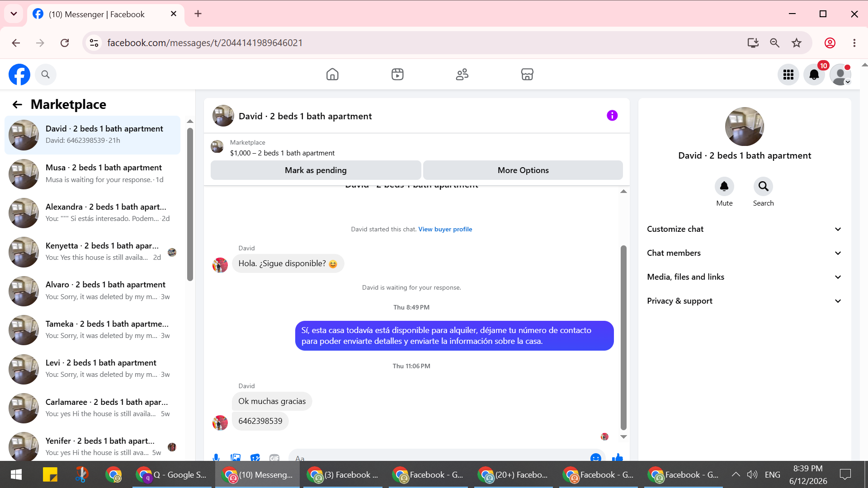Switch to the Q - Google S... taskbar window
Image resolution: width=868 pixels, height=488 pixels.
coord(172,474)
